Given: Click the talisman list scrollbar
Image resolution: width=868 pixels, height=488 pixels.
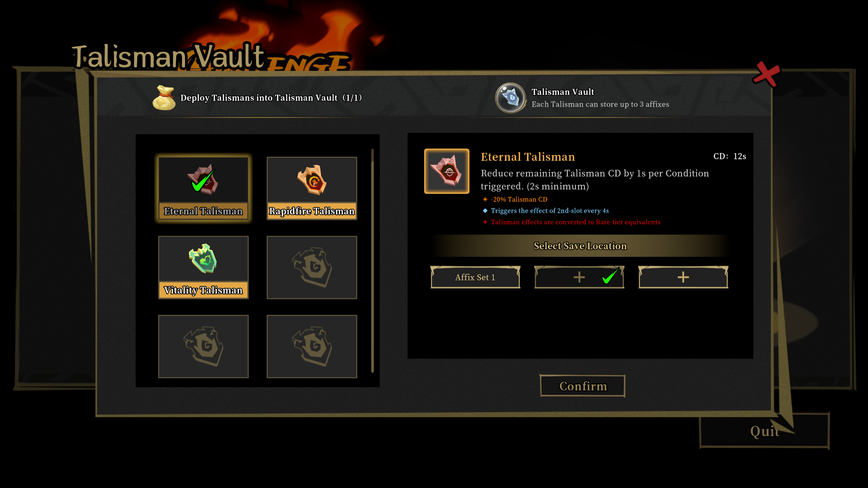Looking at the screenshot, I should pyautogui.click(x=372, y=260).
